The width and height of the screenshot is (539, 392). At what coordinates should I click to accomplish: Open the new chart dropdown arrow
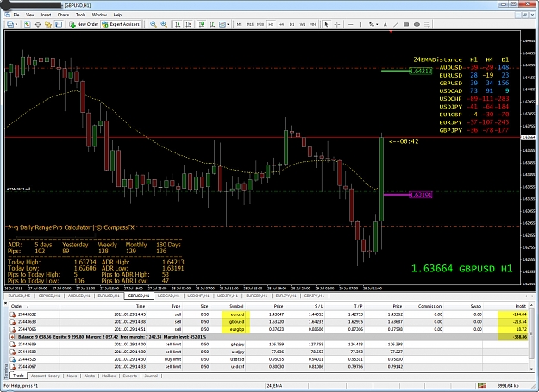tap(16, 24)
